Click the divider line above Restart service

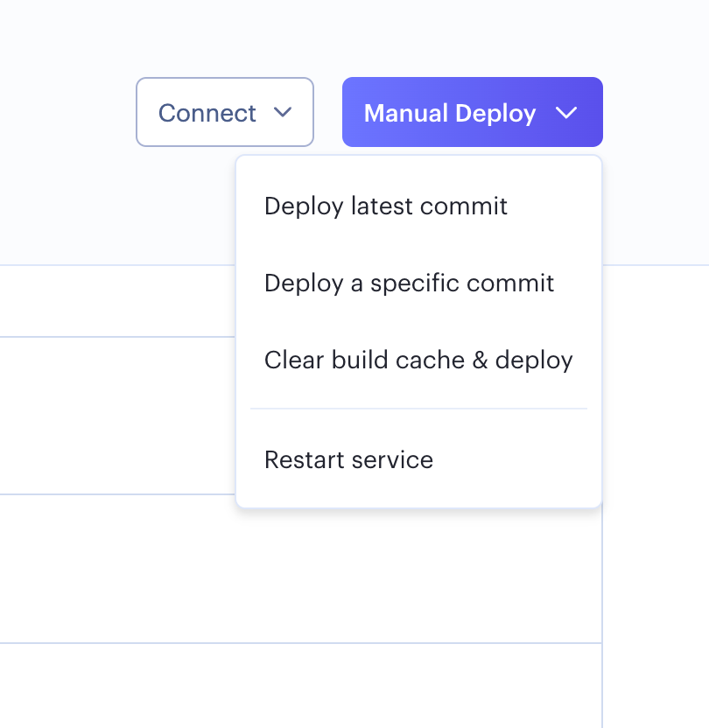(418, 409)
